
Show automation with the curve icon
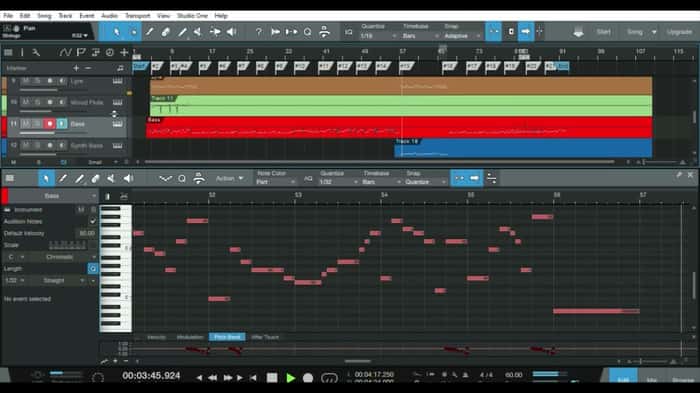point(65,53)
